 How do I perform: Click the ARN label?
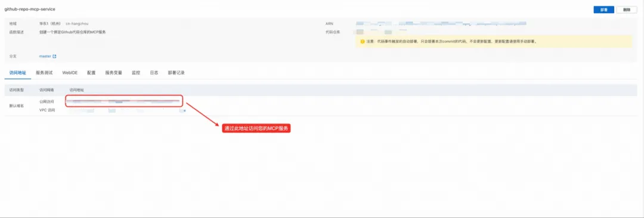(x=329, y=24)
